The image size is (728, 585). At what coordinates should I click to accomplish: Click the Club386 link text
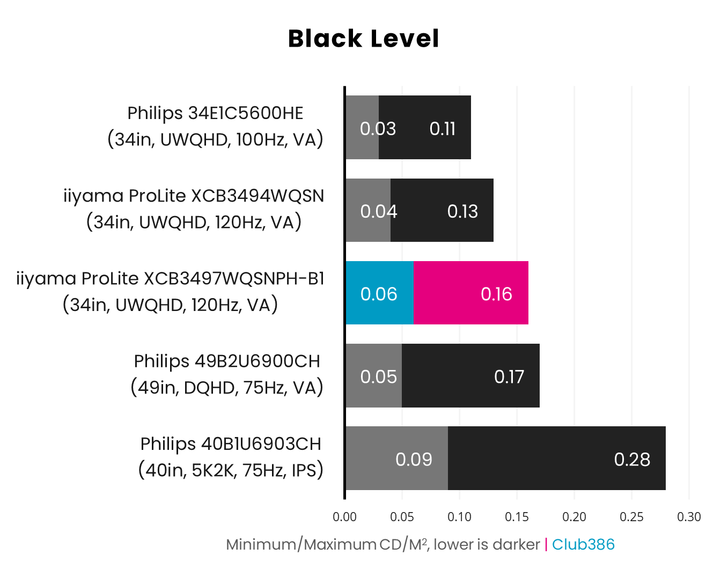tap(583, 544)
